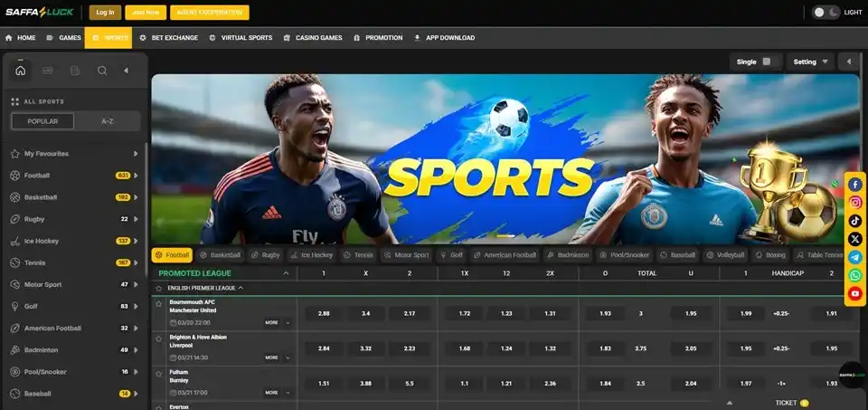Select home icon in sports sidebar
This screenshot has width=868, height=410.
21,71
